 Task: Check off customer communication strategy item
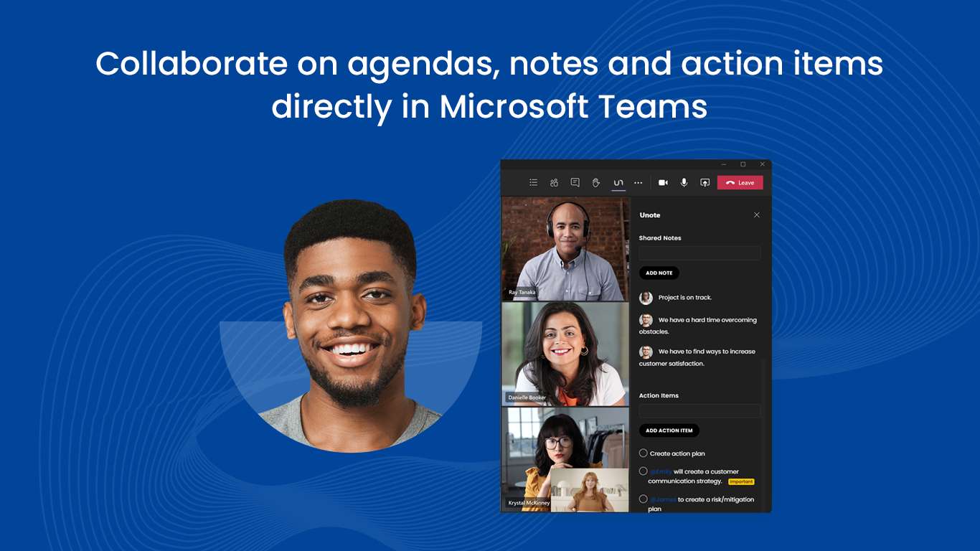(x=643, y=471)
